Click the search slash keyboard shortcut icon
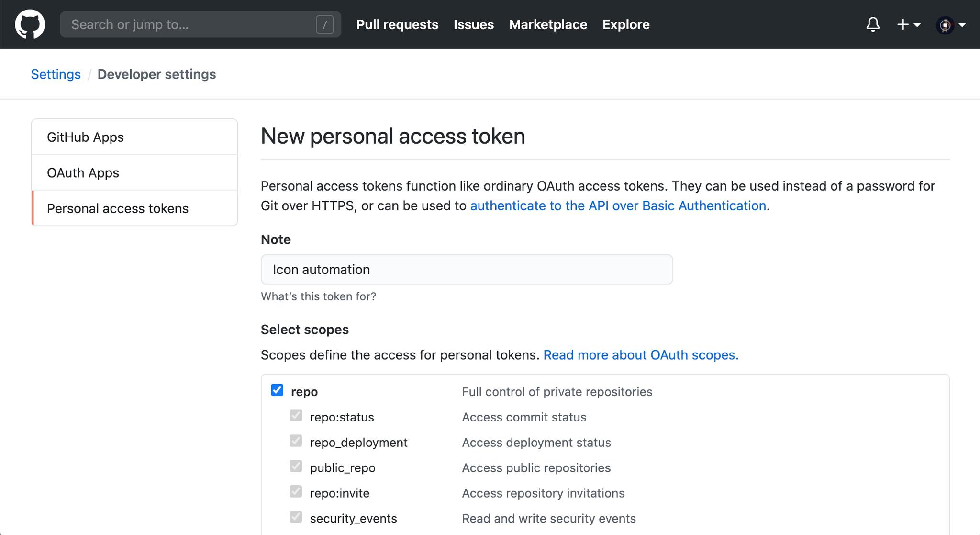Image resolution: width=980 pixels, height=535 pixels. point(324,24)
